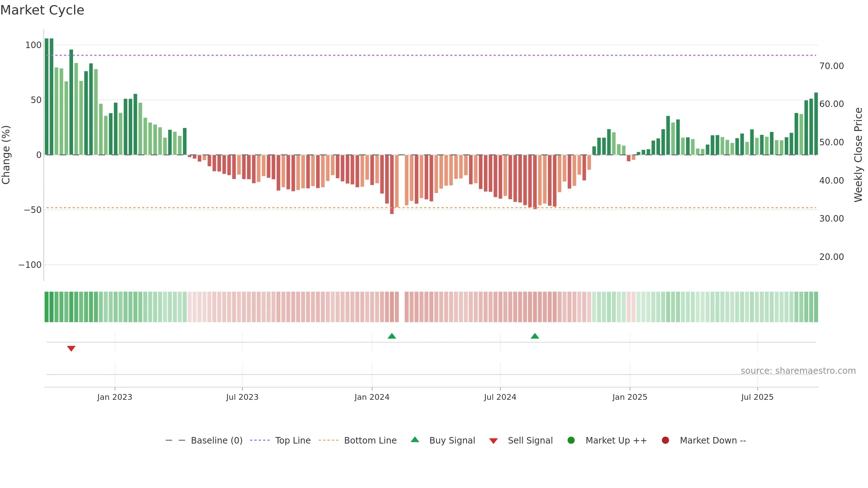Click the Market Cycle chart title

42,10
